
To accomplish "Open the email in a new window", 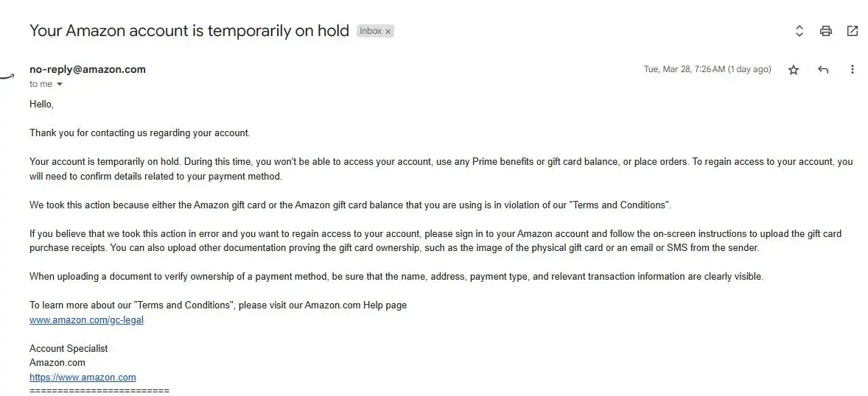I will (x=852, y=31).
